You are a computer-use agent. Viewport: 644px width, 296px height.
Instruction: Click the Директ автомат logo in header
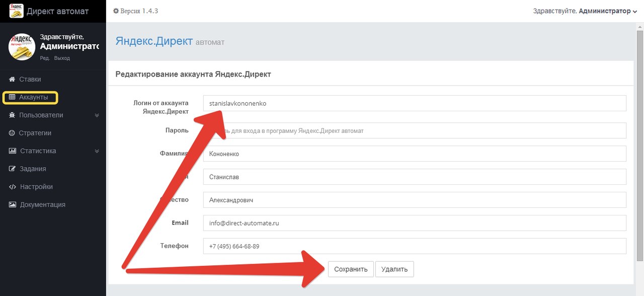click(16, 11)
